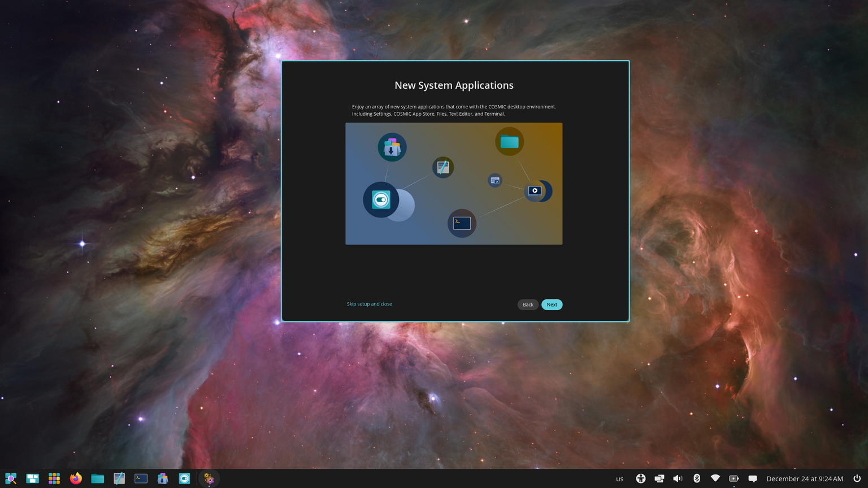Open the COSMIC App Store from the dock
The height and width of the screenshot is (488, 868).
[x=162, y=478]
